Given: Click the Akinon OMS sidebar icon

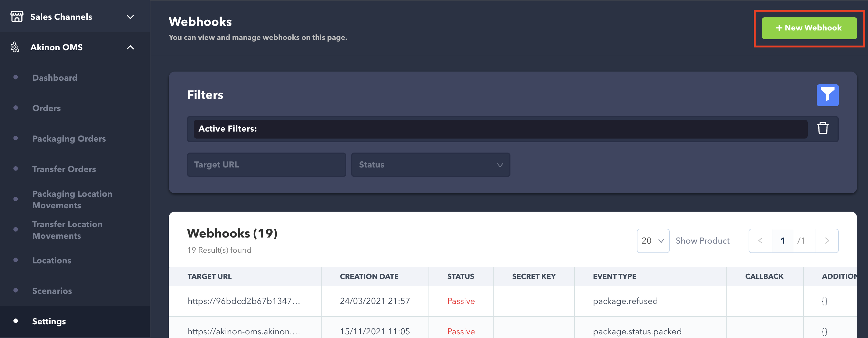Looking at the screenshot, I should [15, 47].
